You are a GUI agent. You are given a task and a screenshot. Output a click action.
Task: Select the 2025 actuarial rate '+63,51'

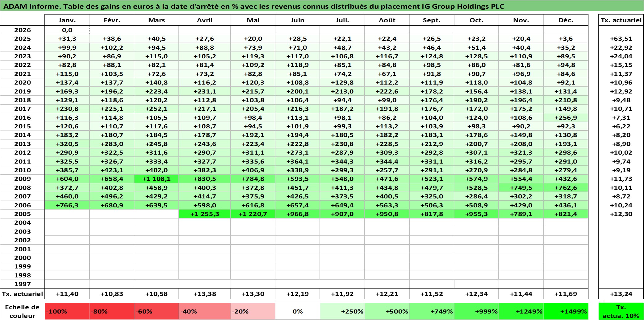coord(621,39)
